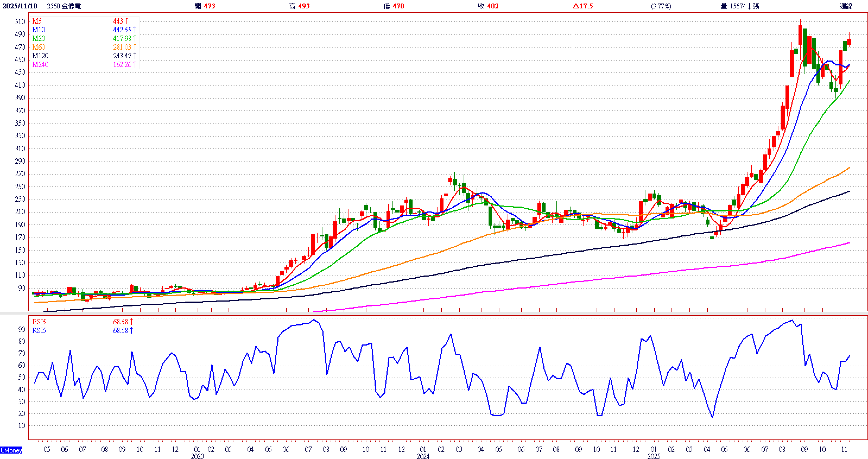
Task: Click the percentage change (3.77%)
Action: pos(661,6)
